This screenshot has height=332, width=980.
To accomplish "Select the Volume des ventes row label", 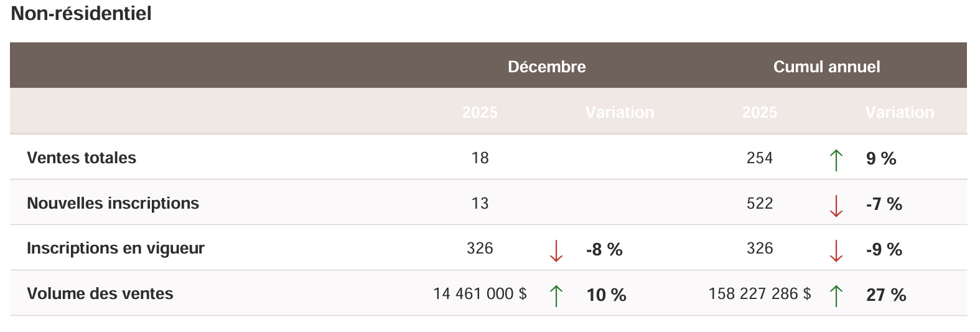I will pos(100,293).
